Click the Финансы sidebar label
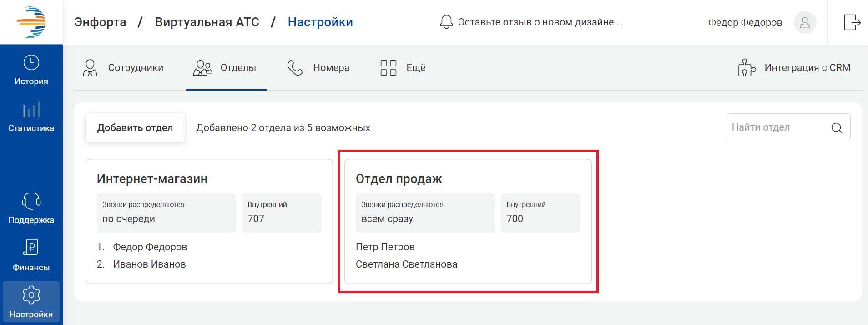 coord(31,268)
